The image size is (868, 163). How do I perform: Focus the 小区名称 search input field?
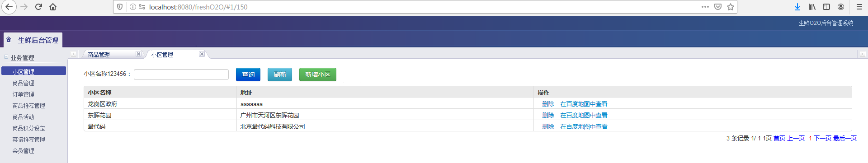(181, 75)
